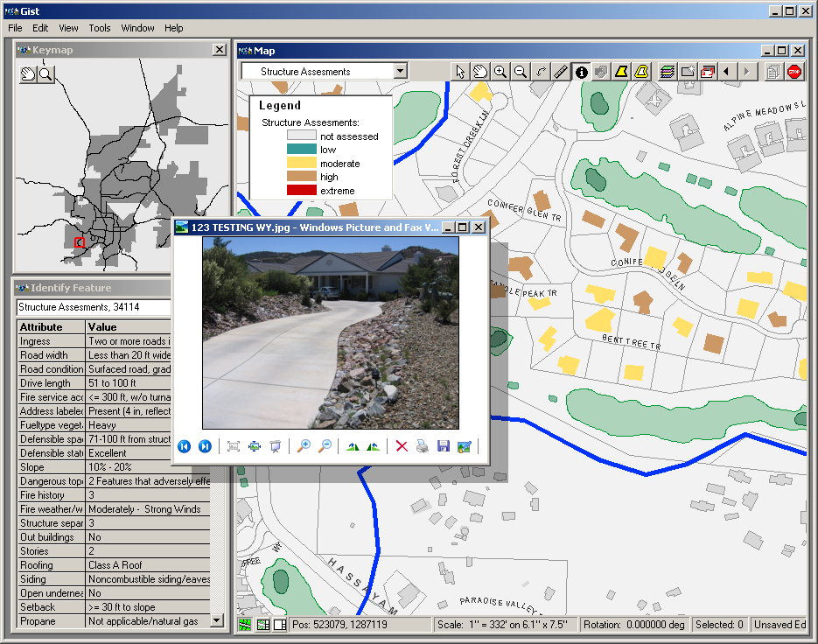
Task: Click the Structure Assesments, 34114 field
Action: tap(94, 307)
